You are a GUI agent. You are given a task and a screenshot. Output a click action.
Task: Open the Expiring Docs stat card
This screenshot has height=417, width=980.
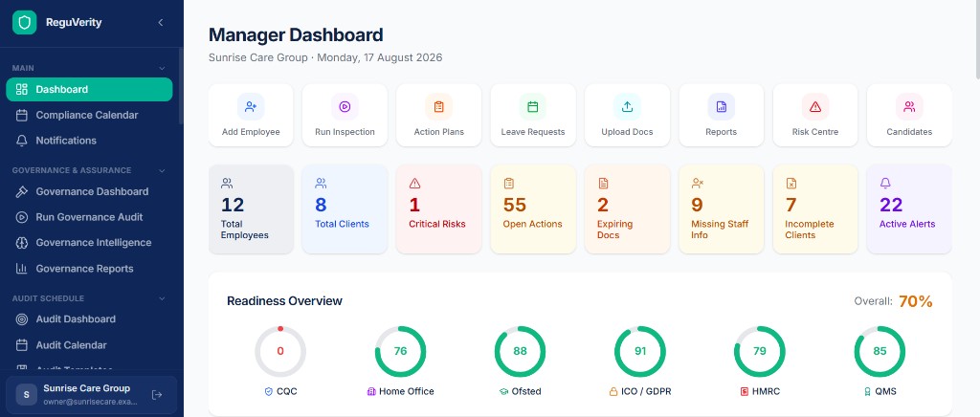(628, 209)
